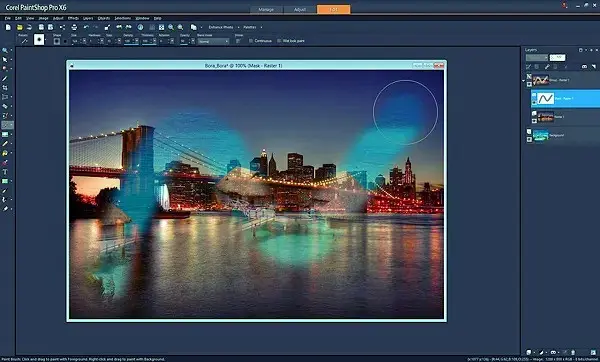Collapse the layer group with its arrow

523,80
